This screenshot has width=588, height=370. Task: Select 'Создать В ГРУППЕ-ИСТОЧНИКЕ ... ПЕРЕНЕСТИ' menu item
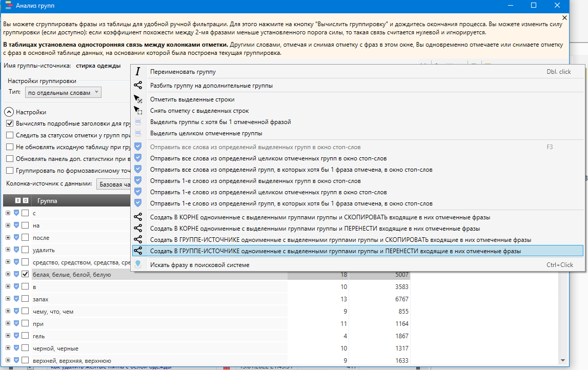[358, 251]
